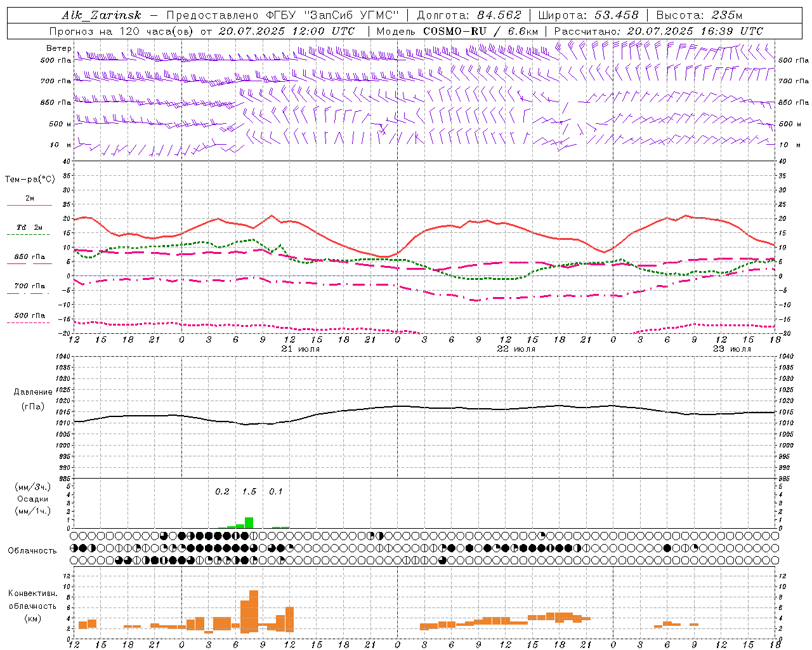Click the tallest green precipitation bar
The width and height of the screenshot is (812, 650).
pyautogui.click(x=249, y=522)
